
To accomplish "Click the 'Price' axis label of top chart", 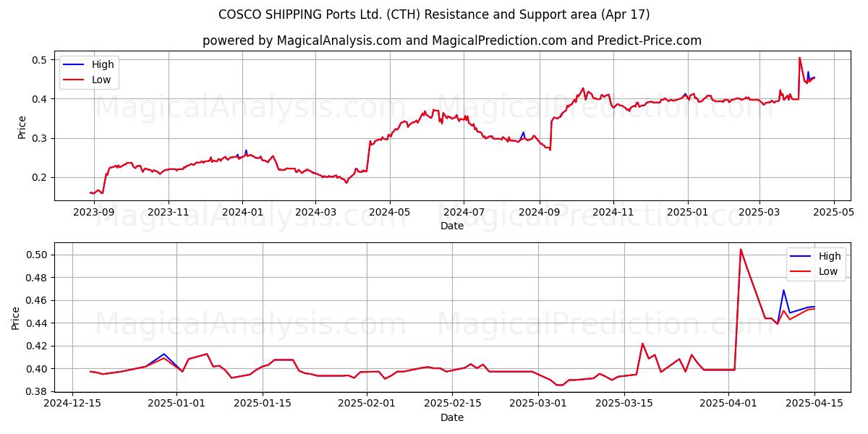I will [x=22, y=127].
